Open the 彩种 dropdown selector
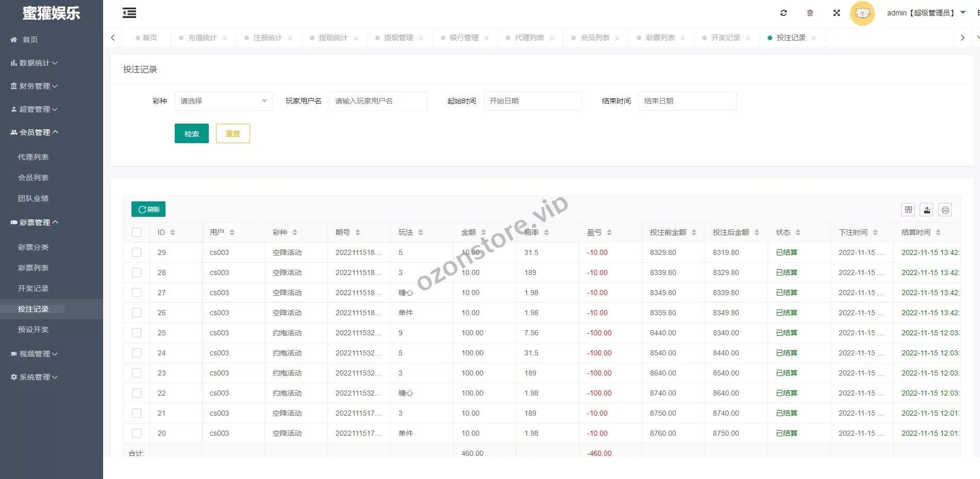Image resolution: width=980 pixels, height=479 pixels. (x=223, y=101)
